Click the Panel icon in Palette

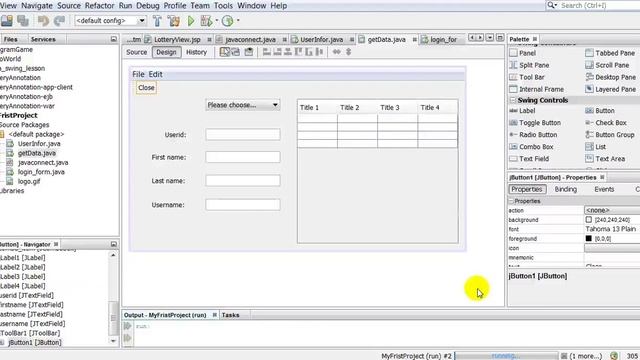(x=513, y=53)
